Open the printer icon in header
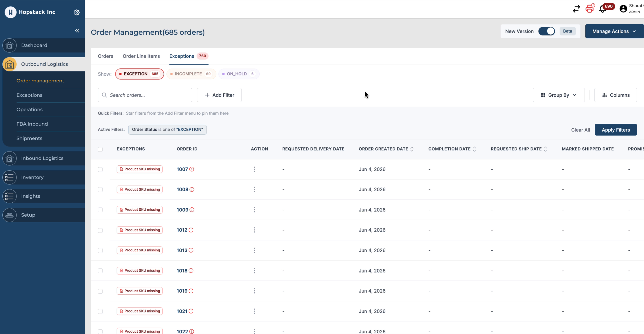The image size is (644, 334). pos(590,8)
